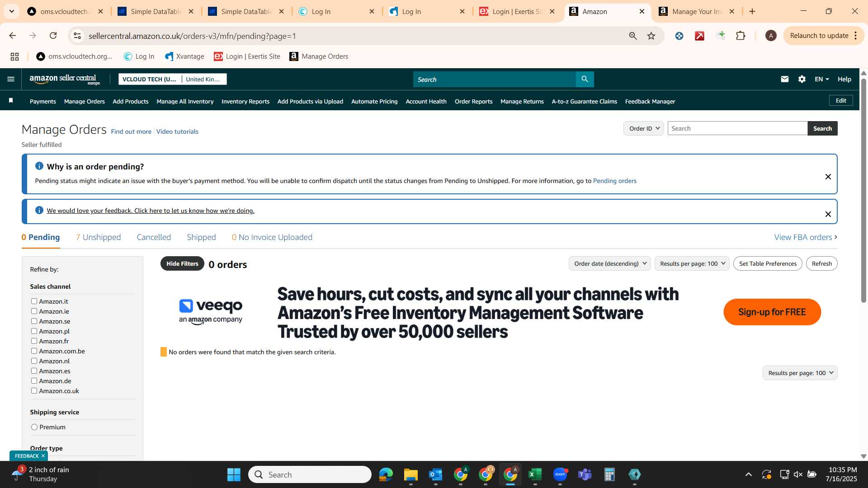Dismiss the feedback request banner
The image size is (868, 488).
coord(828,214)
